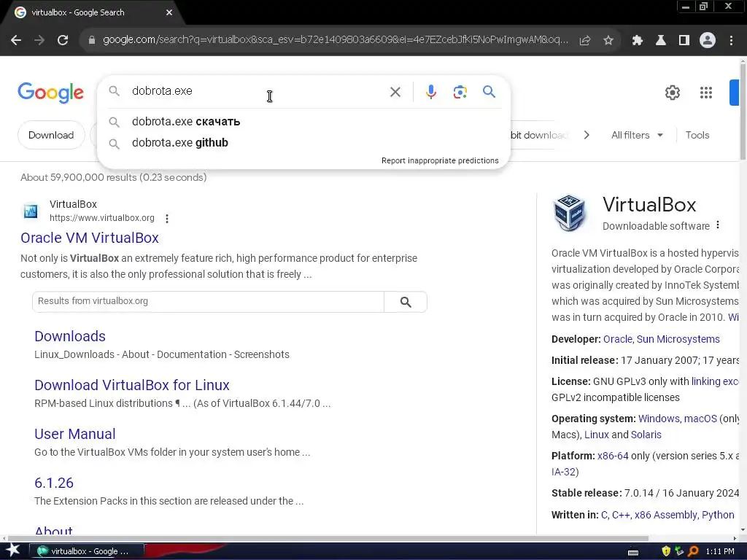Clear the search box with X
747x560 pixels.
click(x=395, y=92)
